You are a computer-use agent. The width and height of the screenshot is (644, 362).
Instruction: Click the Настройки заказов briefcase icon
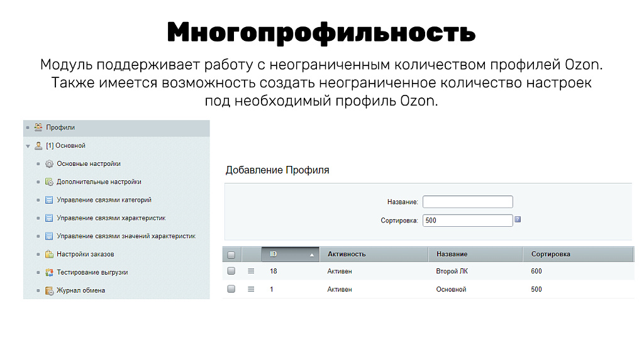tap(50, 253)
